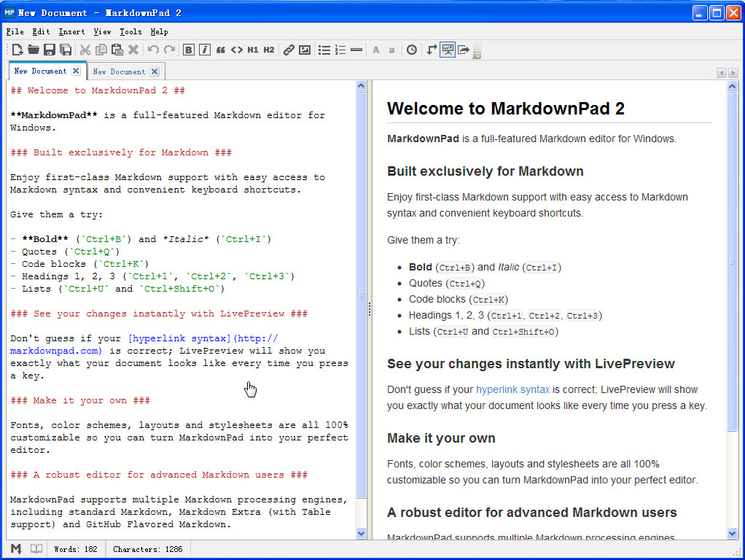
Task: Toggle the open book icon in status bar
Action: click(36, 548)
